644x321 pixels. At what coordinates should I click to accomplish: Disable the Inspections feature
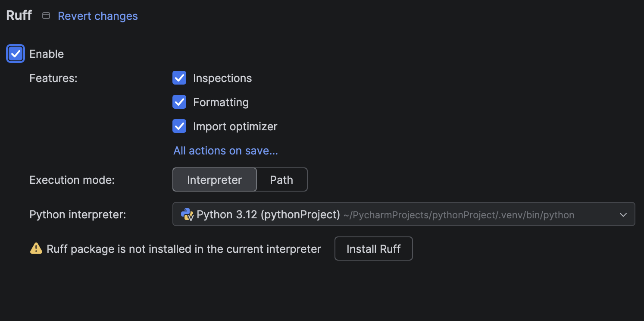(x=179, y=78)
